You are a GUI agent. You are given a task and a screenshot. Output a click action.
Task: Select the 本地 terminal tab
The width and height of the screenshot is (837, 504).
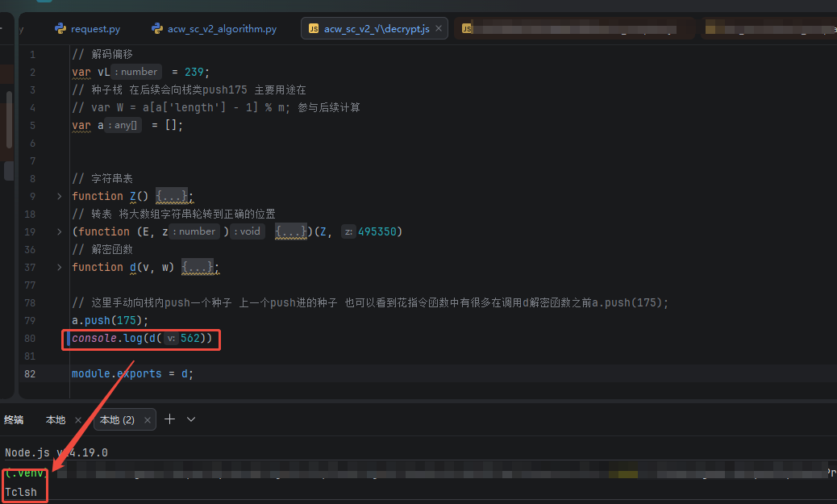tap(56, 420)
